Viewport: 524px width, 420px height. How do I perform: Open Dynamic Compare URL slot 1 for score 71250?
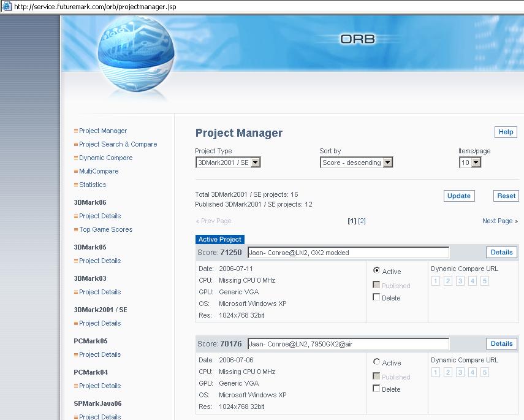click(436, 281)
